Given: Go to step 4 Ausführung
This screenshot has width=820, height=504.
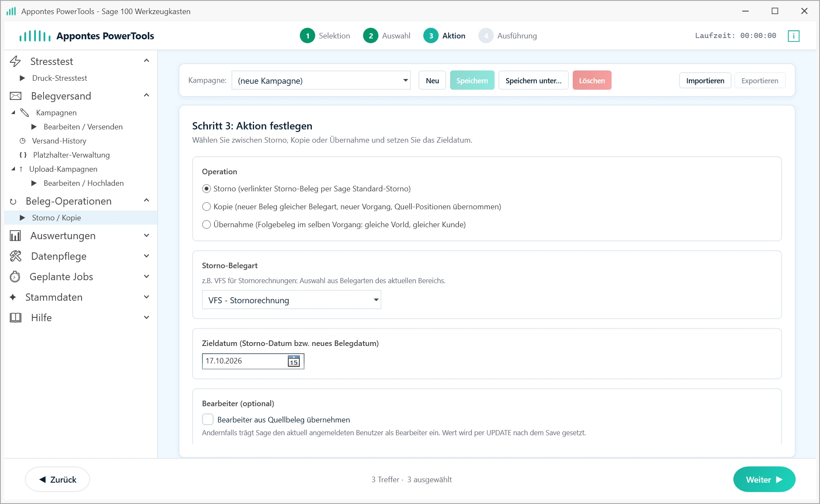Looking at the screenshot, I should tap(508, 36).
